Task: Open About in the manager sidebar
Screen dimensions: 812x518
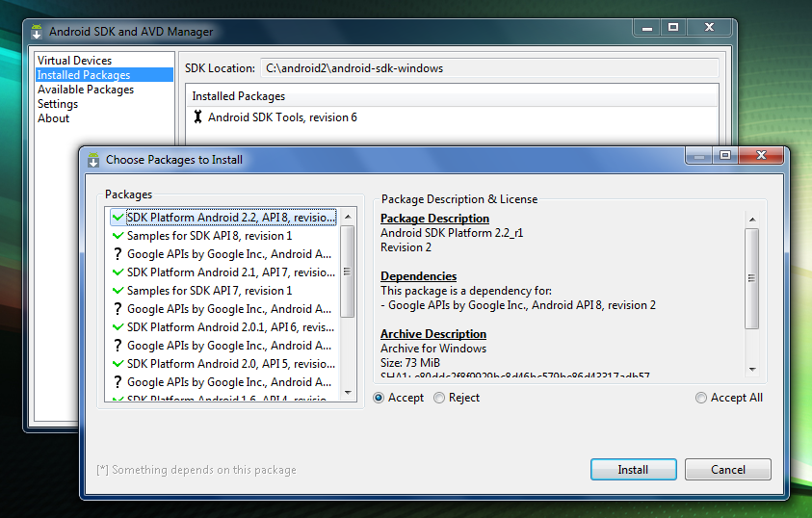Action: (x=53, y=118)
